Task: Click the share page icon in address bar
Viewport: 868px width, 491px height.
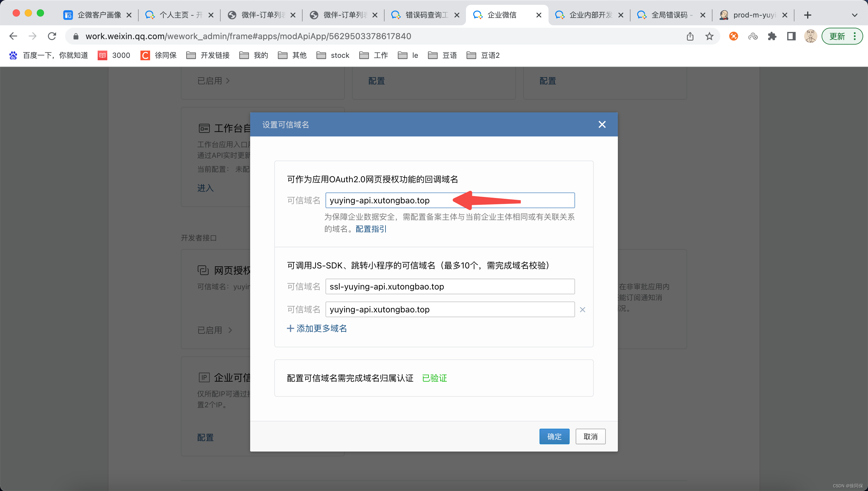Action: coord(690,36)
